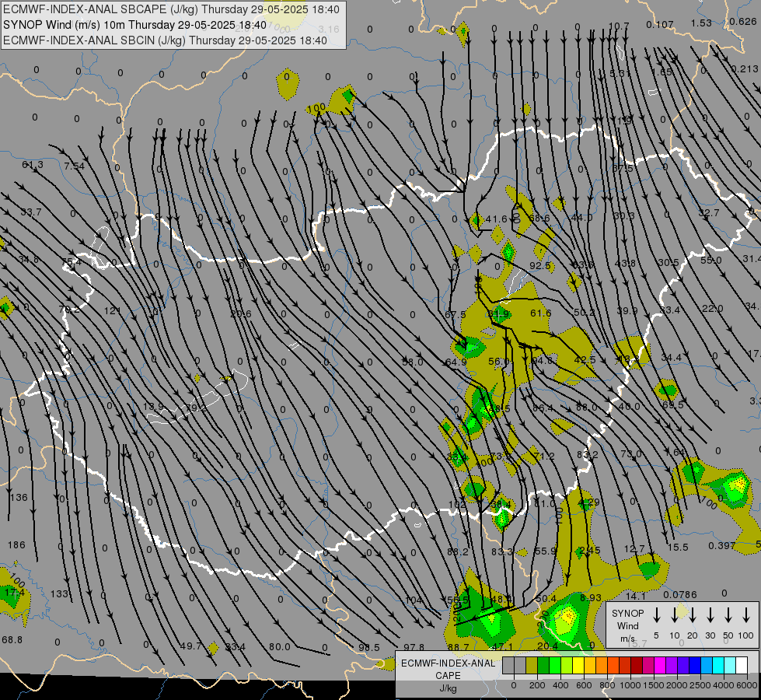Click the map value 71.2
This screenshot has width=761, height=700.
(543, 456)
